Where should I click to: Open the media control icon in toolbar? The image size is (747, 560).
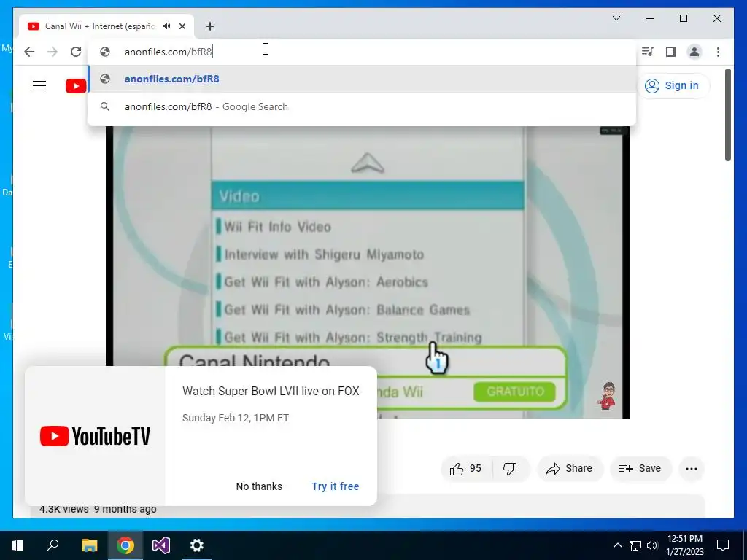pos(648,52)
